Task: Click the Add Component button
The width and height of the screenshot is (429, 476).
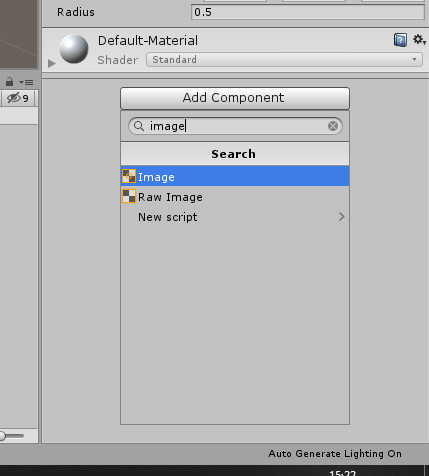Action: click(x=235, y=98)
